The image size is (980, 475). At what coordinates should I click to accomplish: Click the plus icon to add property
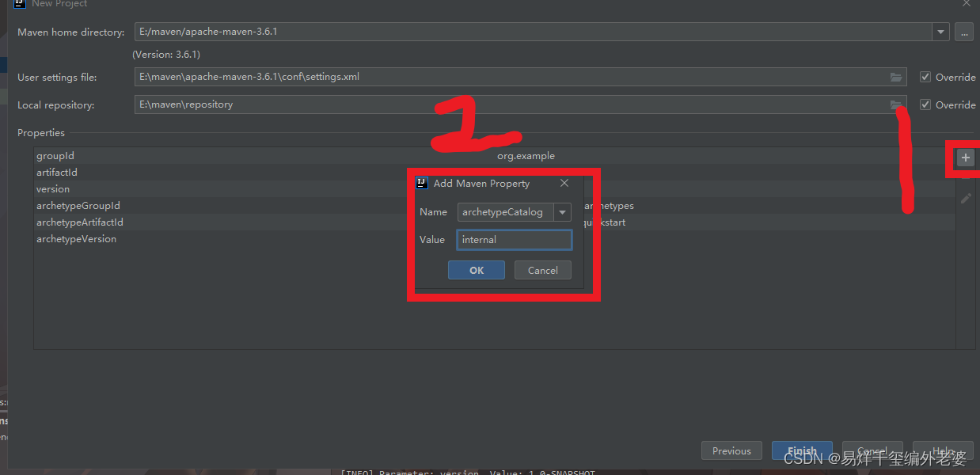coord(965,158)
